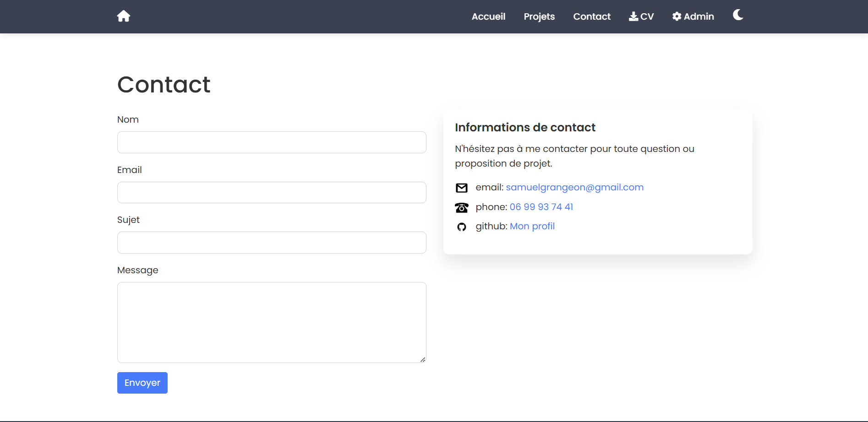Click into the Email input field
868x422 pixels.
point(272,192)
